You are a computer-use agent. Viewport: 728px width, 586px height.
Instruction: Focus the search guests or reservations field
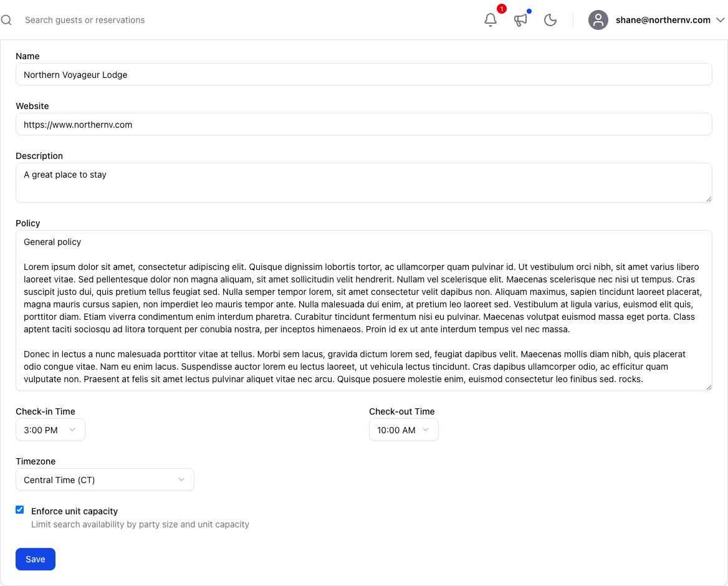[85, 20]
